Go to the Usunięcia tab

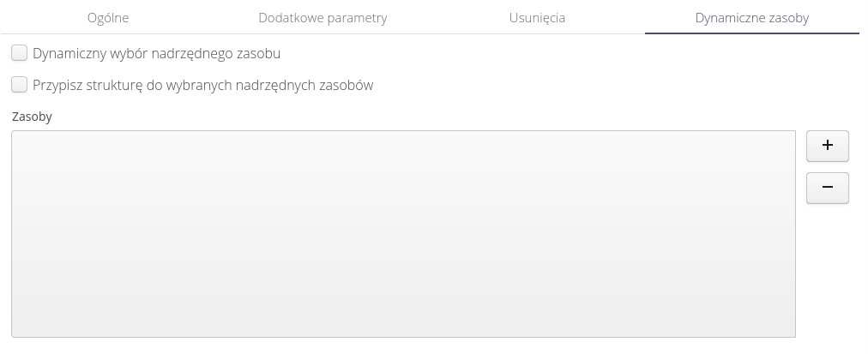[537, 17]
